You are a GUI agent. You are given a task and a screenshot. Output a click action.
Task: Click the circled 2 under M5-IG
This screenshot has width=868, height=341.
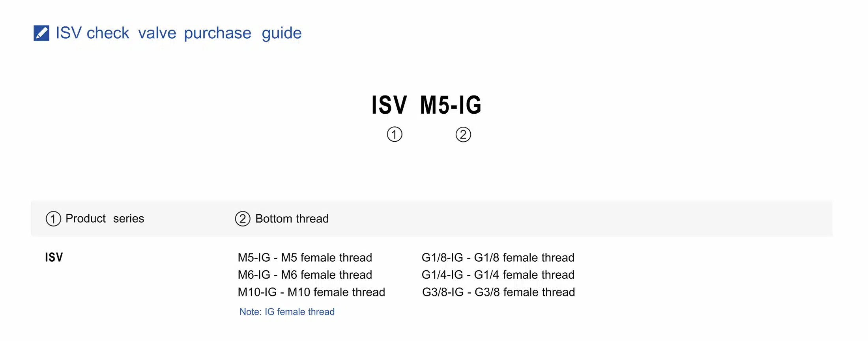coord(463,135)
